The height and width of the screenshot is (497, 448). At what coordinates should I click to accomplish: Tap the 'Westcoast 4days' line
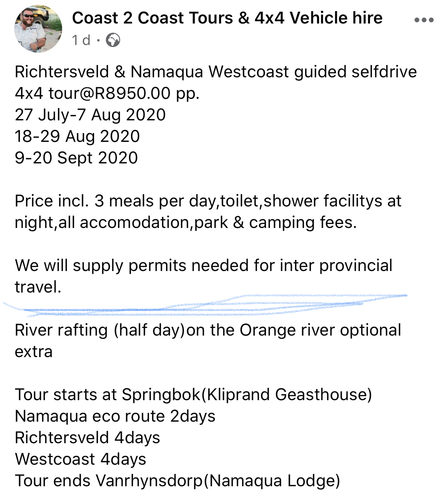pyautogui.click(x=80, y=460)
